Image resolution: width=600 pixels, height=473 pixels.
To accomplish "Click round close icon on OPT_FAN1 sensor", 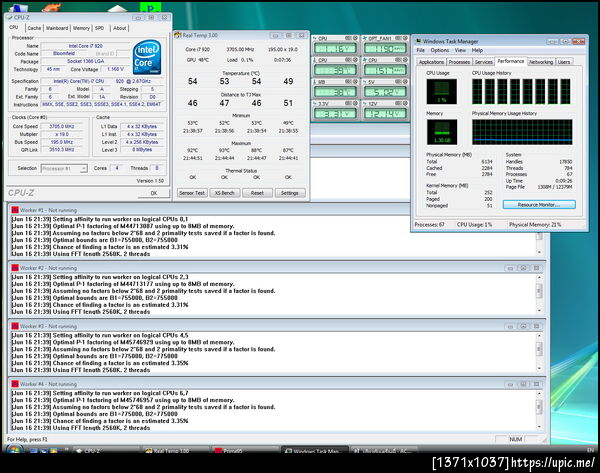I will click(405, 38).
